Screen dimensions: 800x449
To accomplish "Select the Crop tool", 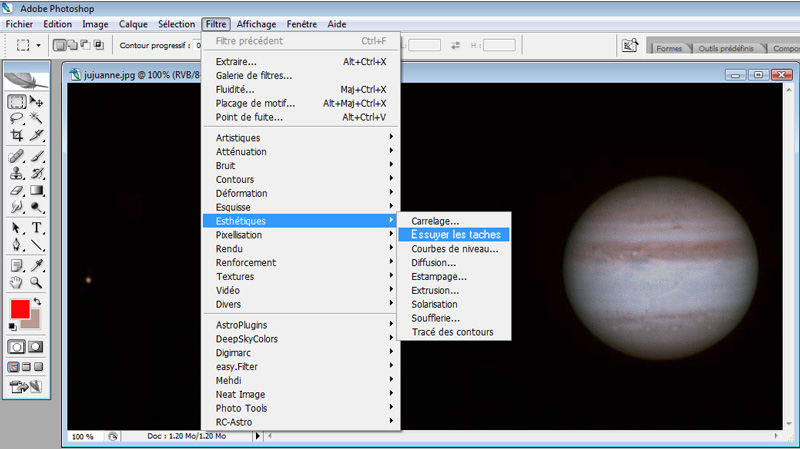I will point(17,135).
